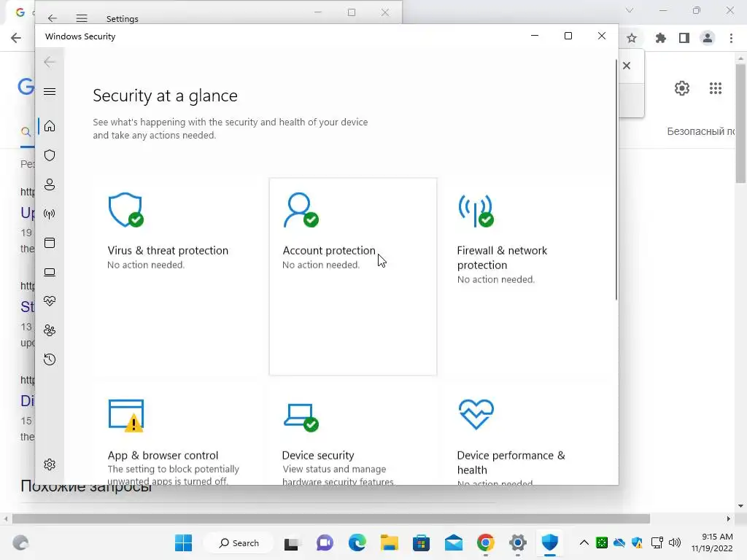Click the Windows Security vertical scrollbar
Viewport: 747px width, 560px height.
616,180
